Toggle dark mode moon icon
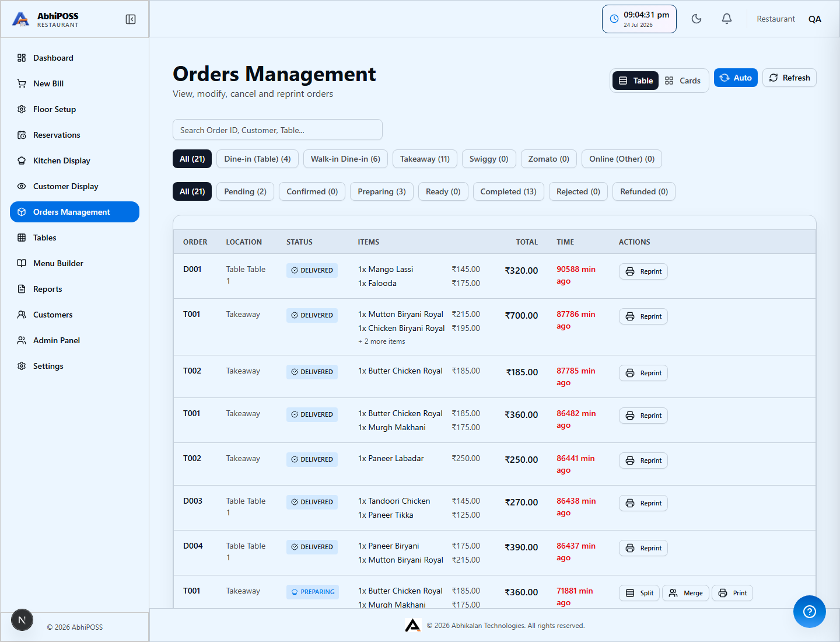 click(x=696, y=19)
